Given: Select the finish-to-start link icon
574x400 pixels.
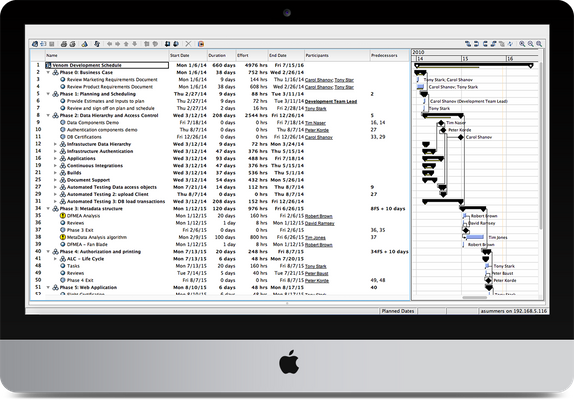Looking at the screenshot, I should [x=468, y=44].
